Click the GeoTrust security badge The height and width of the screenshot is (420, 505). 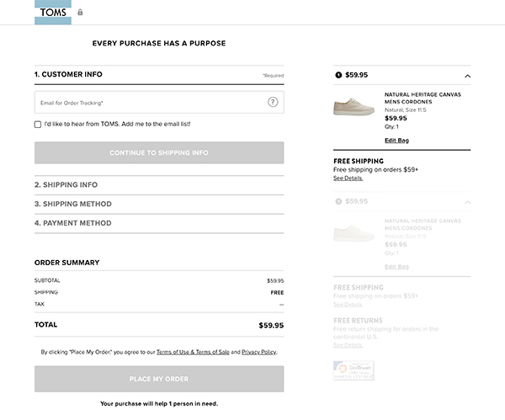[x=353, y=370]
